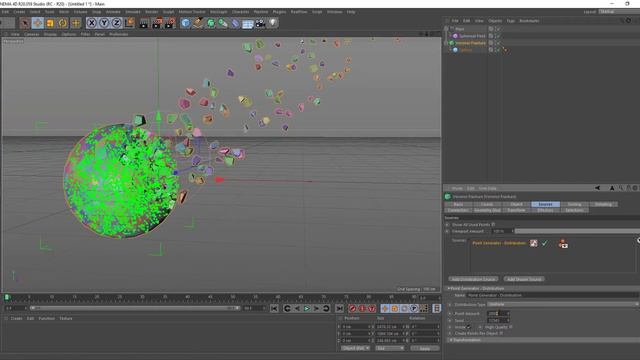Viewport: 640px width, 360px height.
Task: Toggle Voronoi Fracture enabled checkmark
Action: click(498, 42)
